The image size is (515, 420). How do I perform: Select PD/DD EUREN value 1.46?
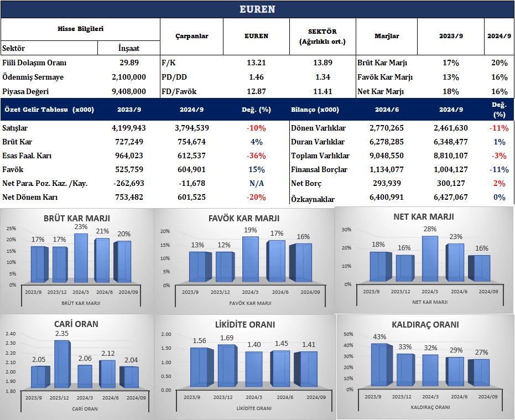[256, 77]
